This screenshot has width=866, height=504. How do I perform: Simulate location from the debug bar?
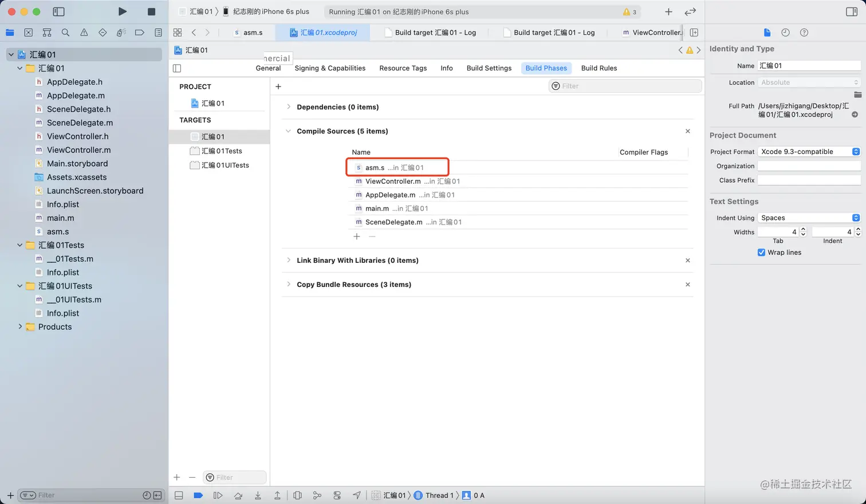(x=357, y=495)
